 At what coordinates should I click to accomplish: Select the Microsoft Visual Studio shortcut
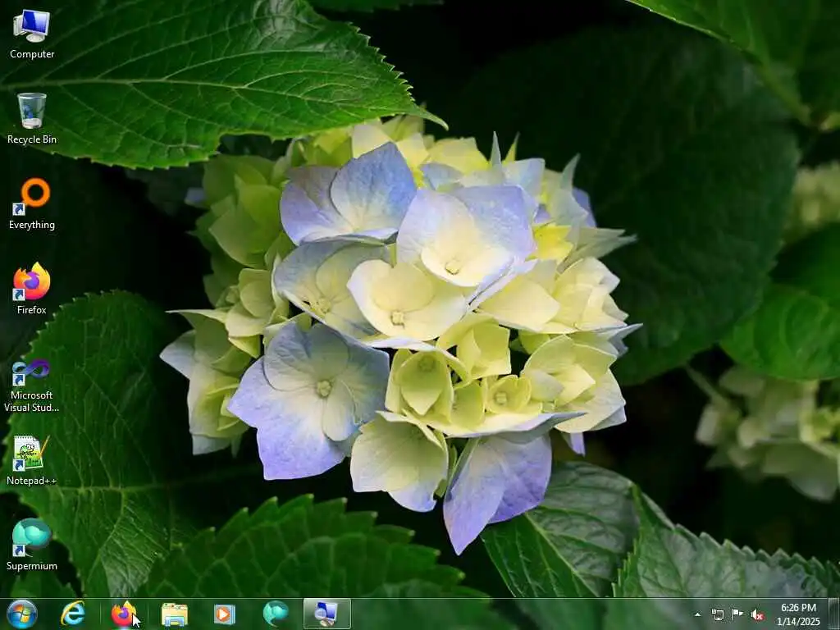tap(32, 386)
